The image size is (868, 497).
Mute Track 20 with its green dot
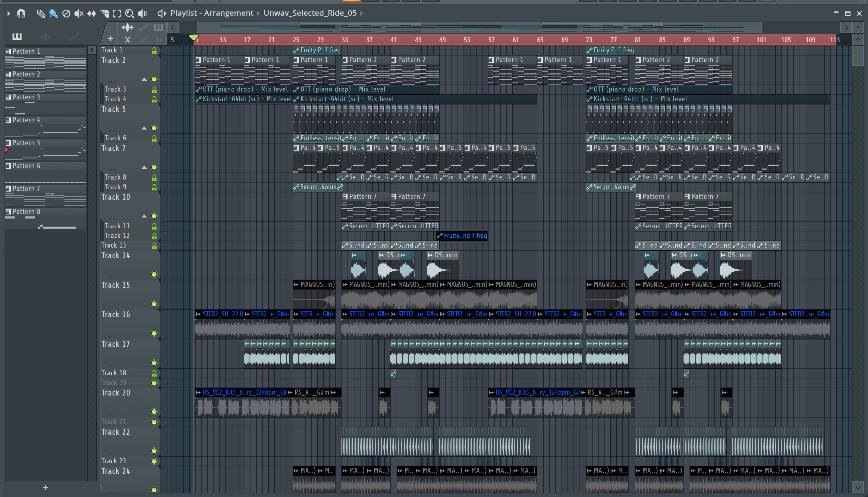tap(154, 411)
